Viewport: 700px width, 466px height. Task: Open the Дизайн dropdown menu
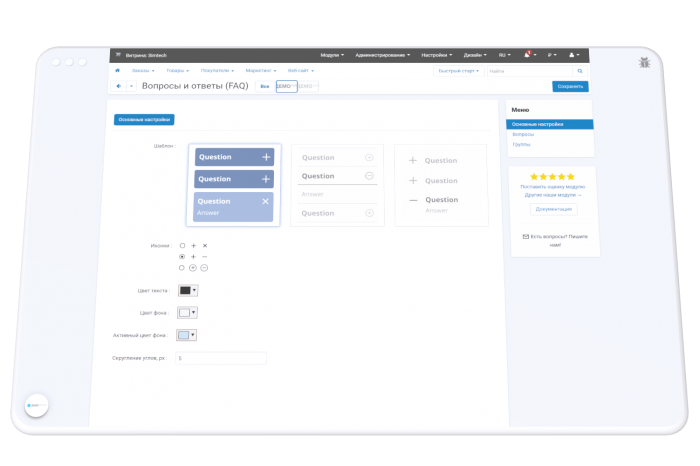point(475,55)
